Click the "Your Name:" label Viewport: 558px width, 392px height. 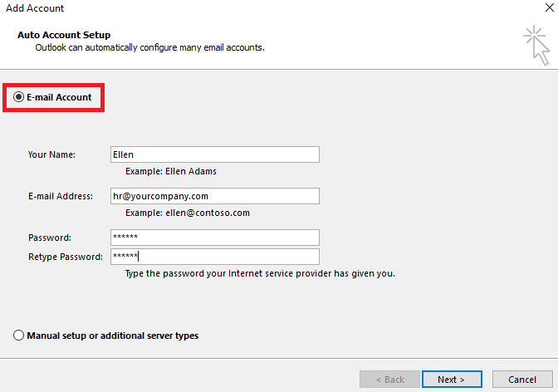tap(51, 154)
